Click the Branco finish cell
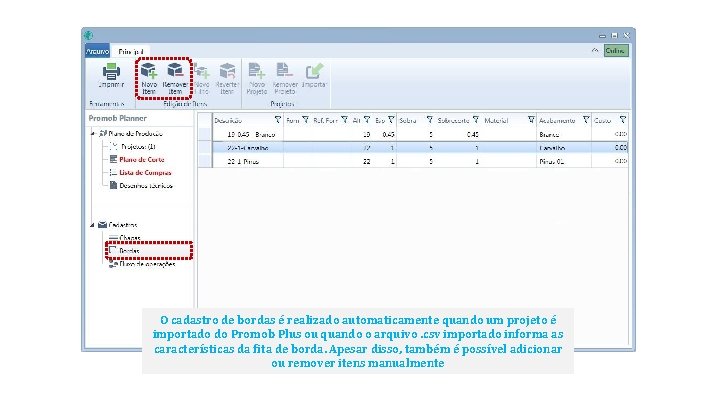 (564, 135)
